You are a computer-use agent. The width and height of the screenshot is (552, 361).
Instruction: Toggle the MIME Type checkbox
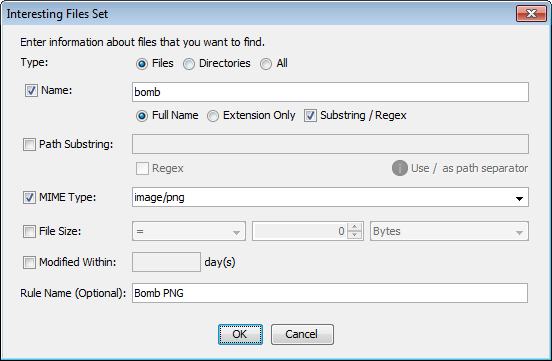click(29, 197)
